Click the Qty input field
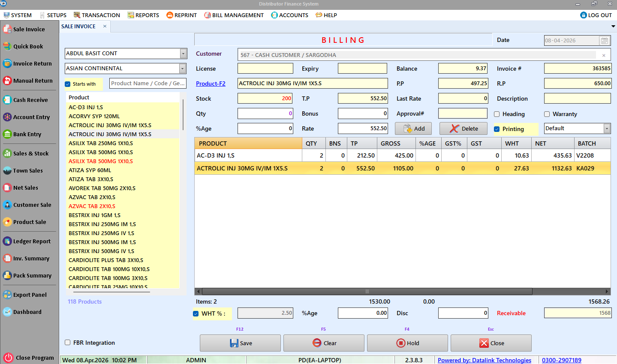This screenshot has height=364, width=617. click(265, 113)
